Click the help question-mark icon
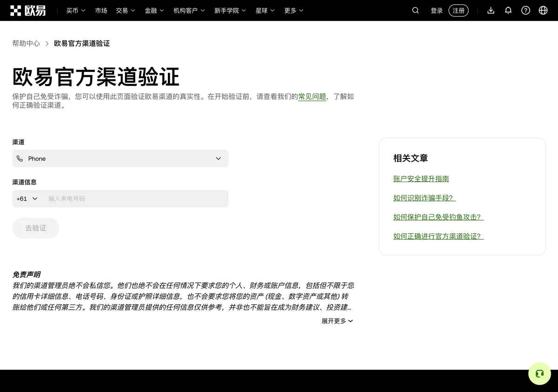This screenshot has height=392, width=558. tap(525, 10)
